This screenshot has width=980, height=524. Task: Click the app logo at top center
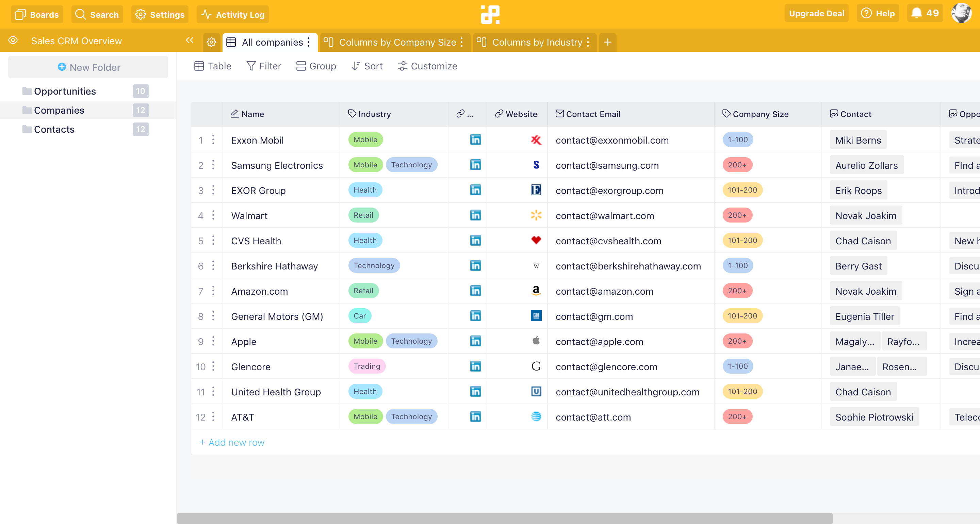tap(490, 14)
